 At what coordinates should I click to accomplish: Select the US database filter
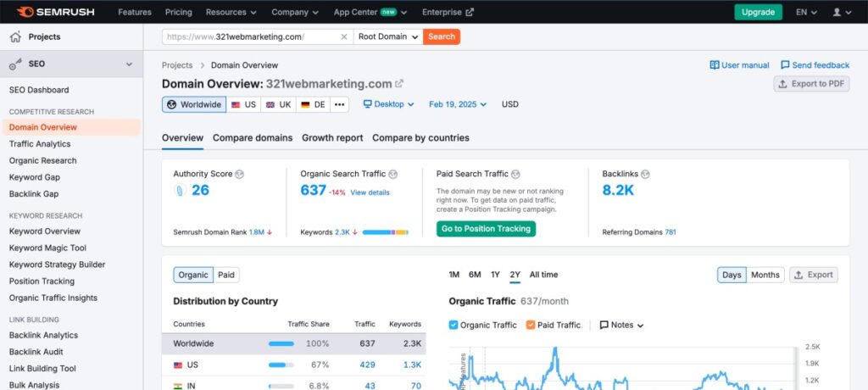pos(243,104)
